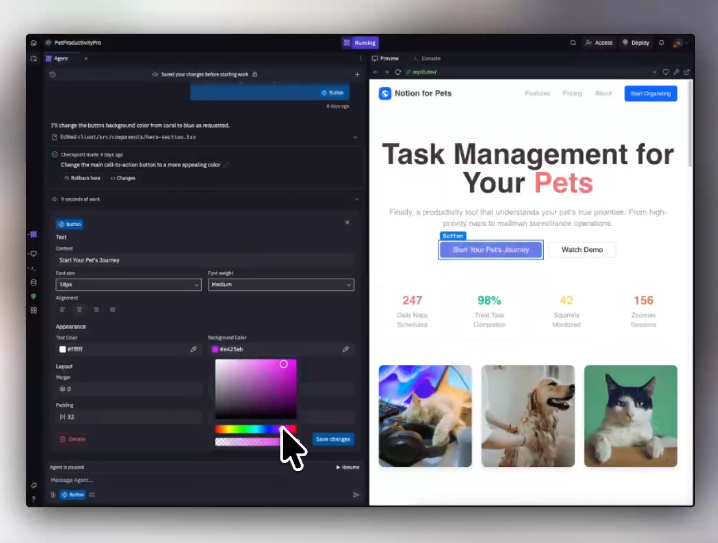
Task: Go forward in the preview browser
Action: pyautogui.click(x=386, y=72)
